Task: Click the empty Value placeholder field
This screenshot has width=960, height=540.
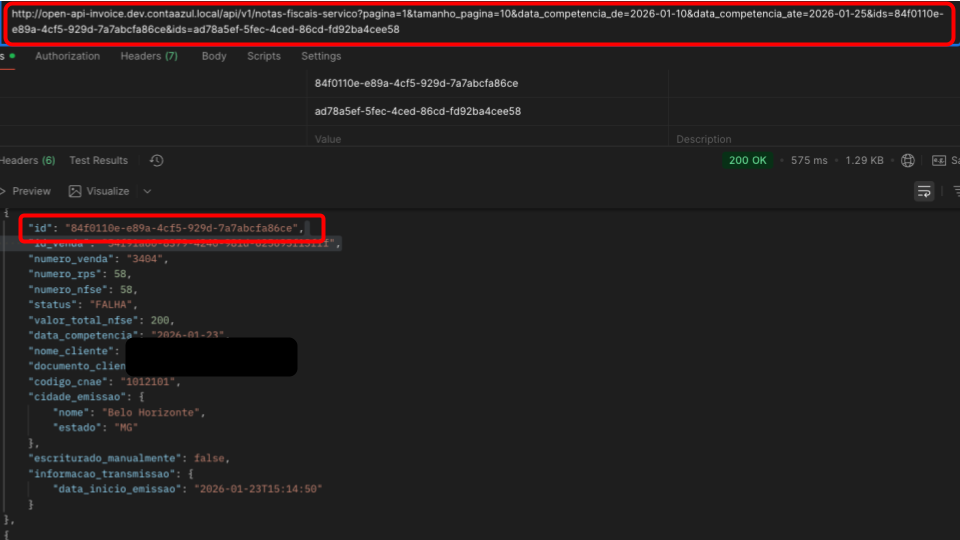Action: pyautogui.click(x=487, y=140)
